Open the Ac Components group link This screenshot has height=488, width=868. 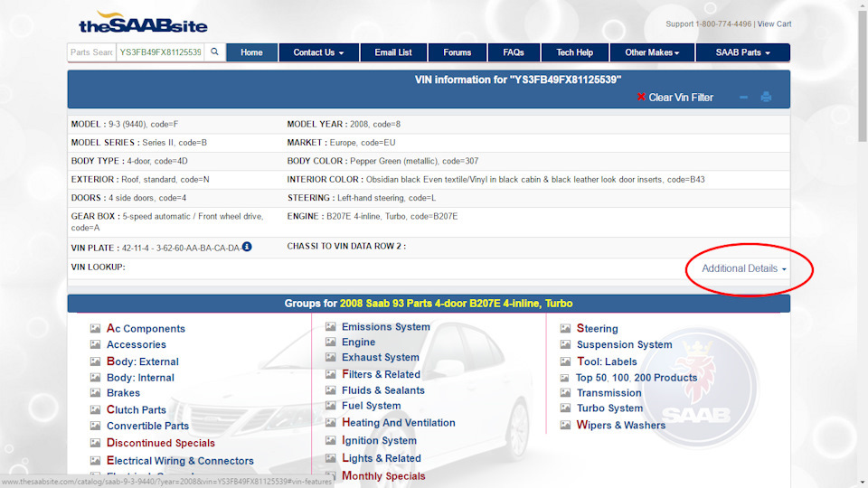(x=146, y=328)
